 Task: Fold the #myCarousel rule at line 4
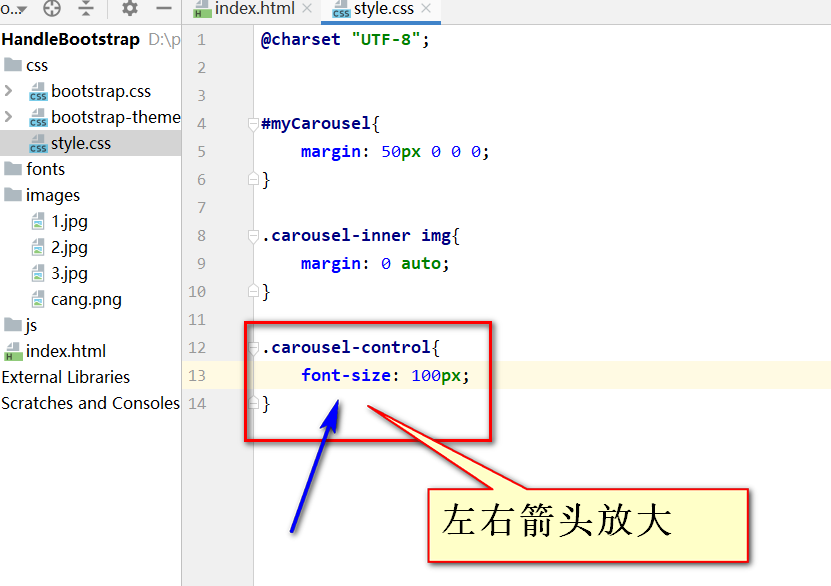tap(253, 124)
